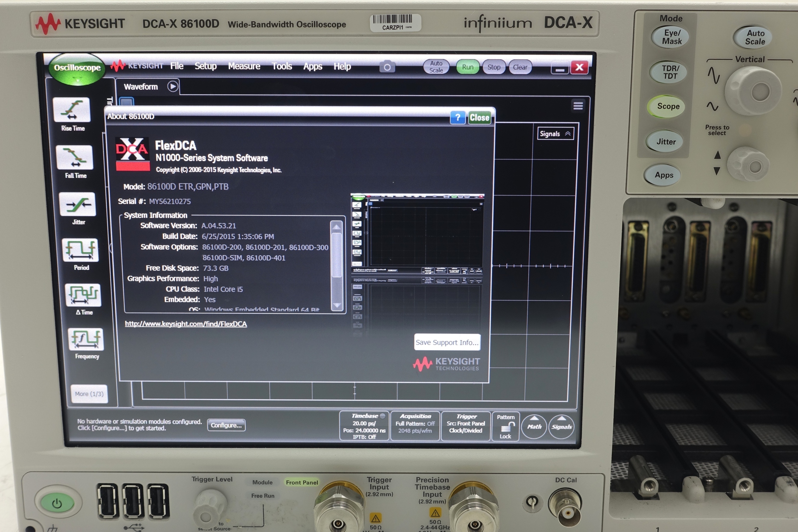Image resolution: width=798 pixels, height=532 pixels.
Task: Switch to the Waveform tab
Action: pyautogui.click(x=141, y=87)
